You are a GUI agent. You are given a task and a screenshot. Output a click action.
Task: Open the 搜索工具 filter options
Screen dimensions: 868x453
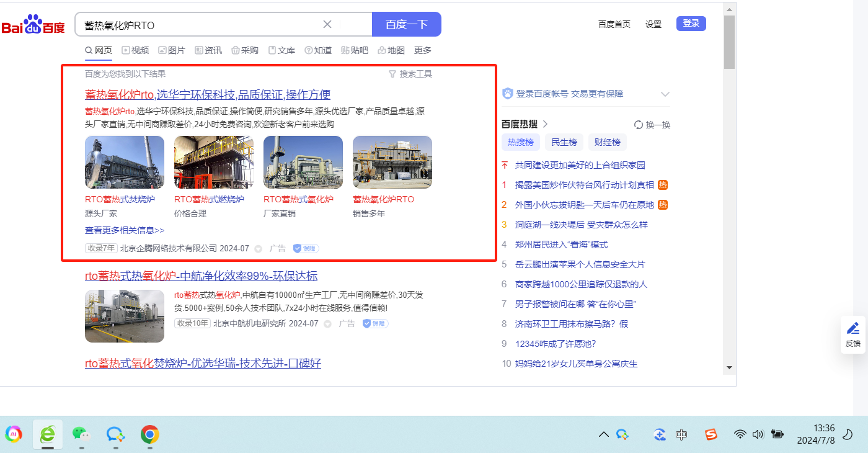(410, 74)
